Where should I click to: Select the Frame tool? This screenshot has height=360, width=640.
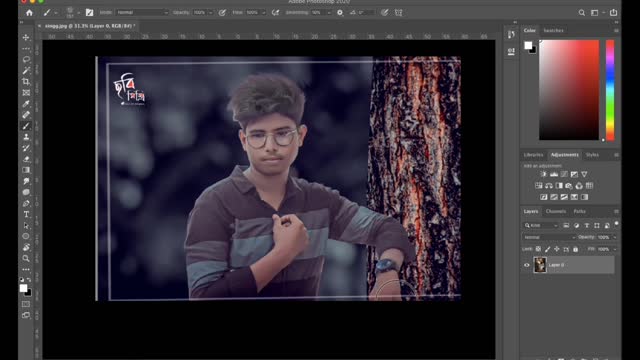point(26,93)
